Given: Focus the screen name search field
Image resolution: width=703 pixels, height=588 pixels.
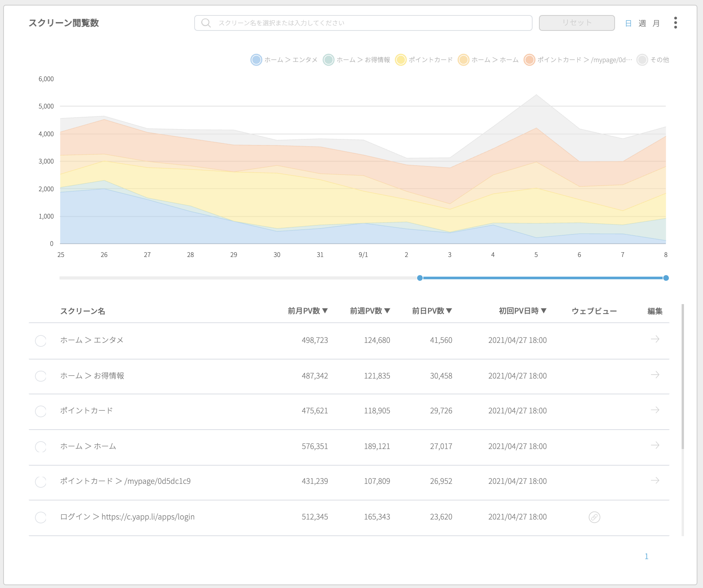Looking at the screenshot, I should click(x=363, y=23).
